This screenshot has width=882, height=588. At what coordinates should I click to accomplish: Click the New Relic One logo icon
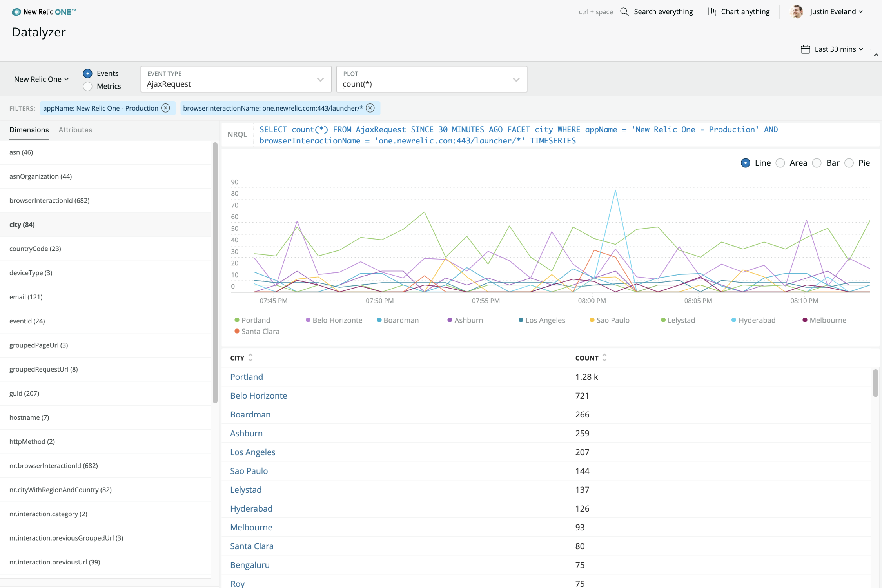(16, 12)
